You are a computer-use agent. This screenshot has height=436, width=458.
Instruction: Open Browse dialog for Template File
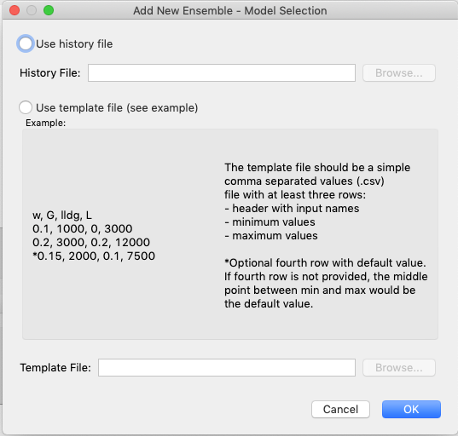pyautogui.click(x=399, y=368)
